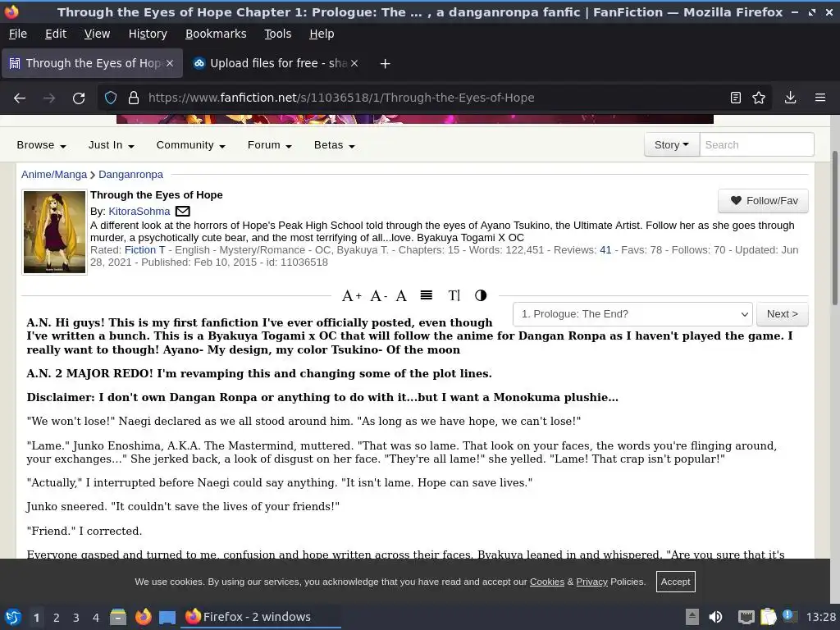Viewport: 840px width, 630px height.
Task: Open tracking protection shield icon
Action: 111,98
